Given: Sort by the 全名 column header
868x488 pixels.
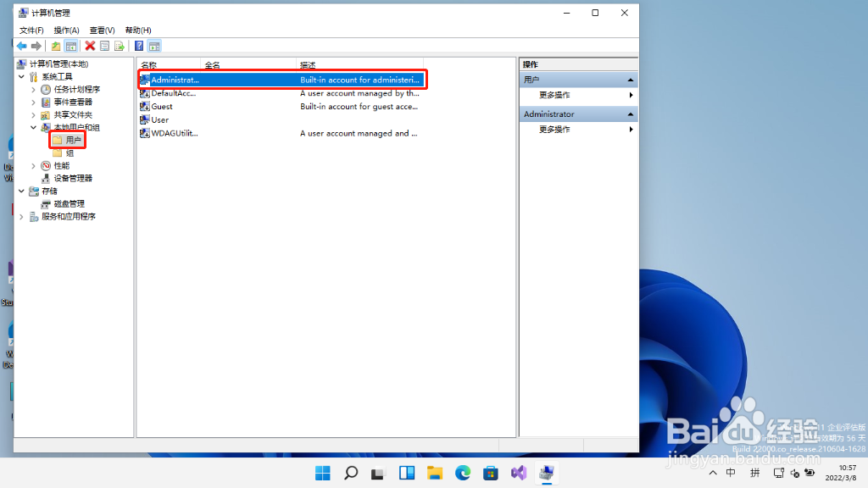Looking at the screenshot, I should [x=248, y=64].
